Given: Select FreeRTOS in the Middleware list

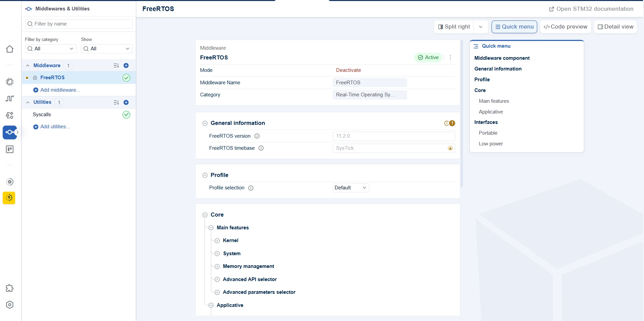Looking at the screenshot, I should pyautogui.click(x=79, y=78).
